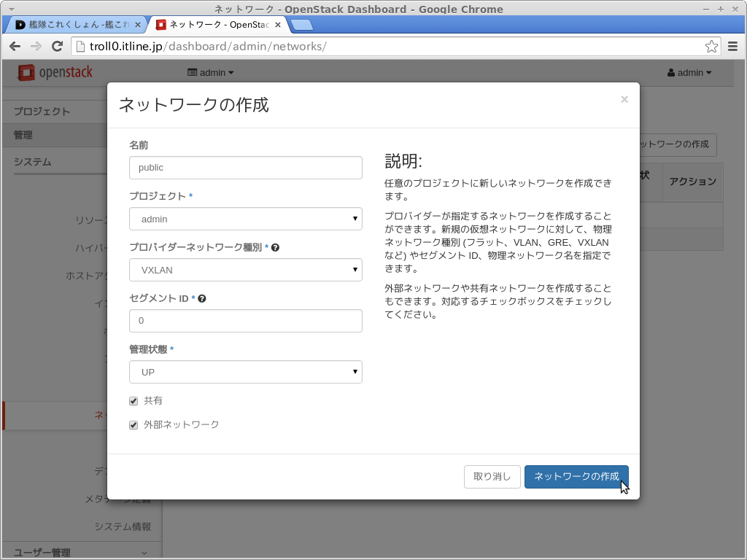Image resolution: width=747 pixels, height=560 pixels.
Task: Bookmark the page with the star icon
Action: pyautogui.click(x=711, y=47)
